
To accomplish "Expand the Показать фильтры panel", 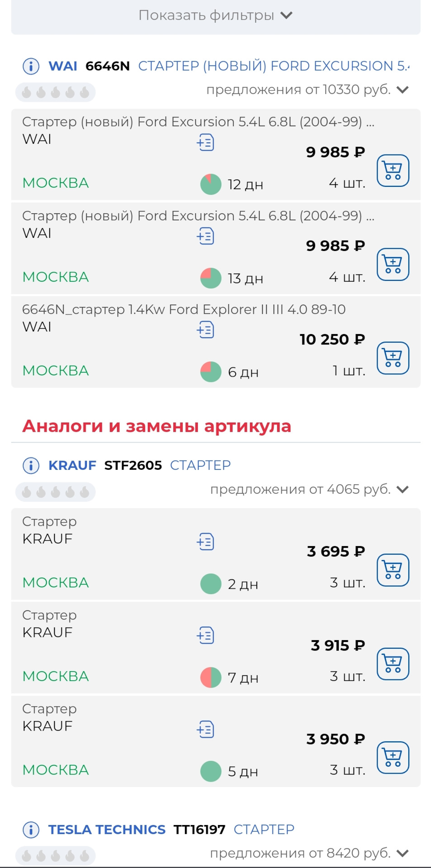I will coord(215,16).
